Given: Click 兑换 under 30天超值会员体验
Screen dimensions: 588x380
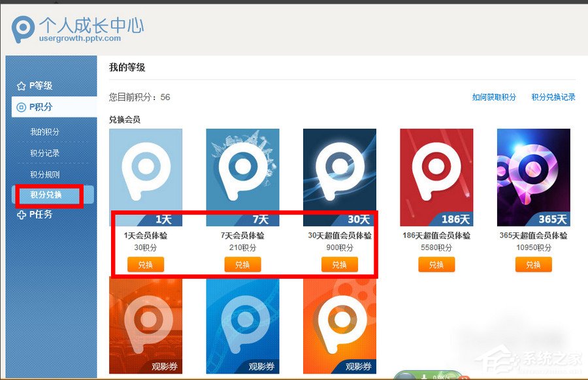Looking at the screenshot, I should (339, 264).
